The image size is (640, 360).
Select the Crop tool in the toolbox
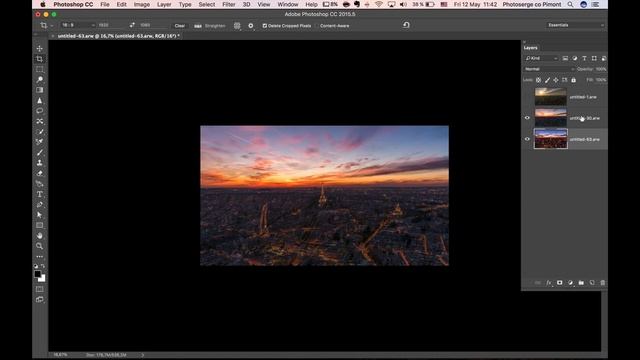40,59
